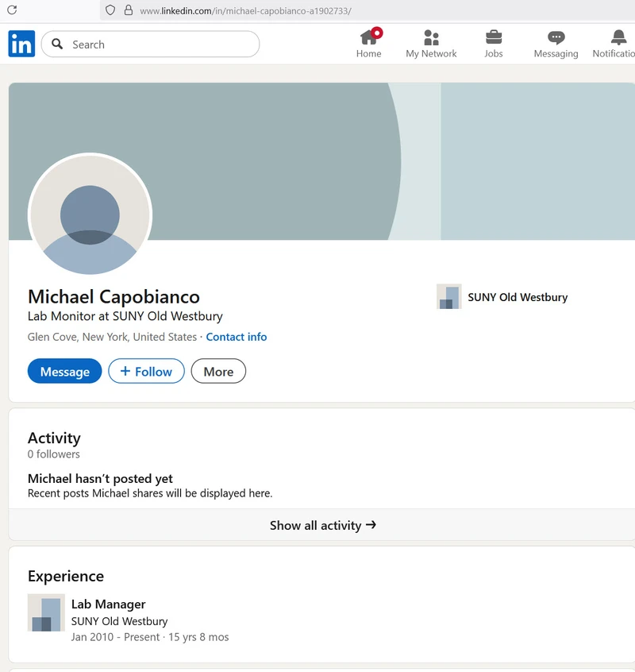Focus the LinkedIn Search field

[x=150, y=44]
